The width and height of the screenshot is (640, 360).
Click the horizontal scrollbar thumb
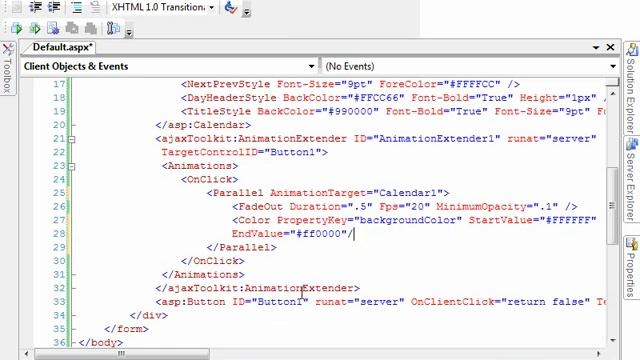122,354
